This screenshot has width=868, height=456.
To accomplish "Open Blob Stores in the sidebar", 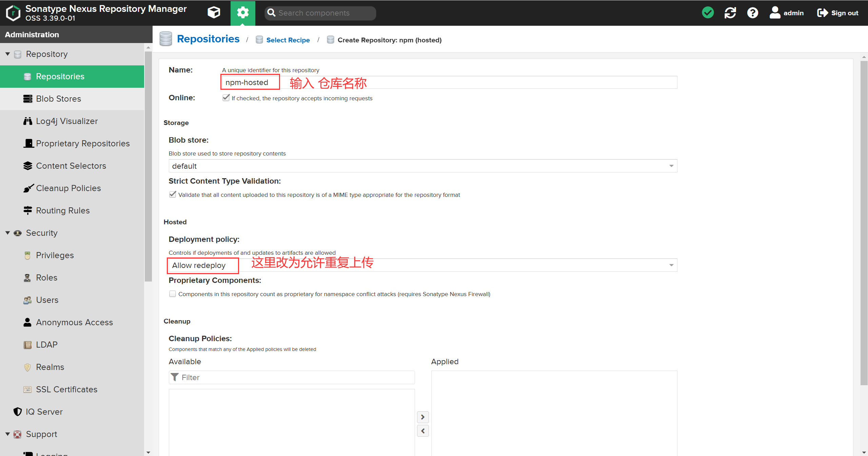I will point(58,99).
